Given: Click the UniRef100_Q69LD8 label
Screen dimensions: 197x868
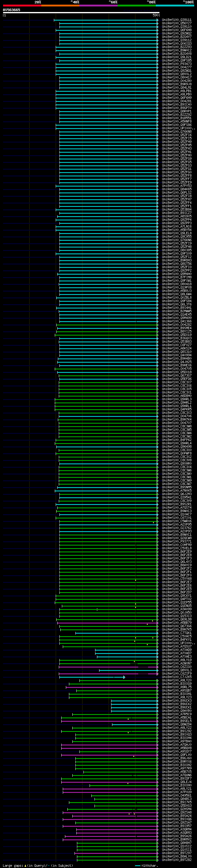Looking at the screenshot, I should [x=176, y=619].
